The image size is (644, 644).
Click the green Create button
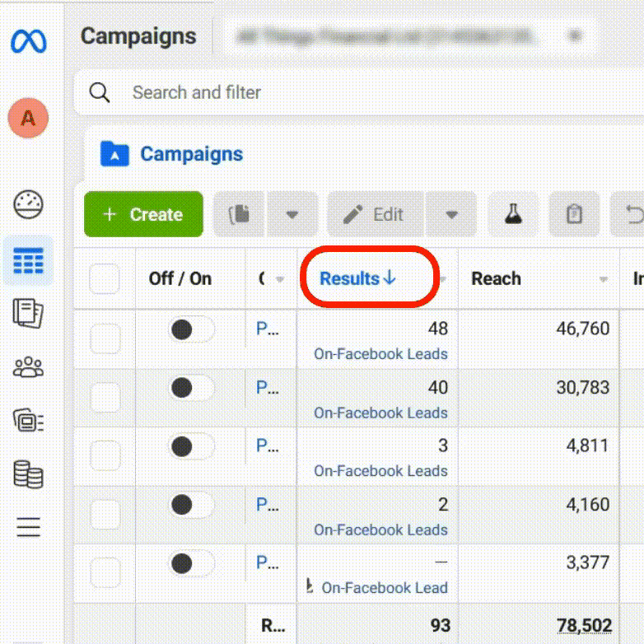[143, 214]
